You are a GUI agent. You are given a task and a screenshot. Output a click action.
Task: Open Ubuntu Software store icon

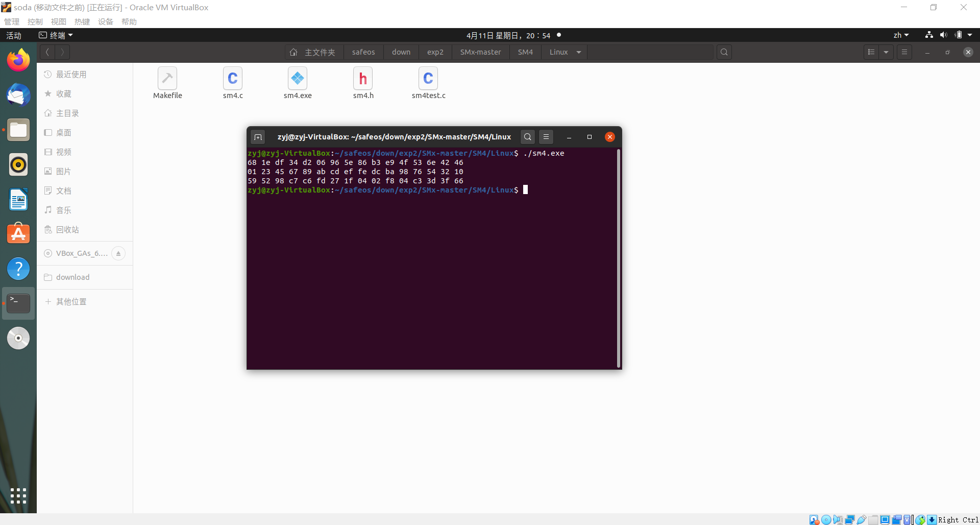(18, 234)
